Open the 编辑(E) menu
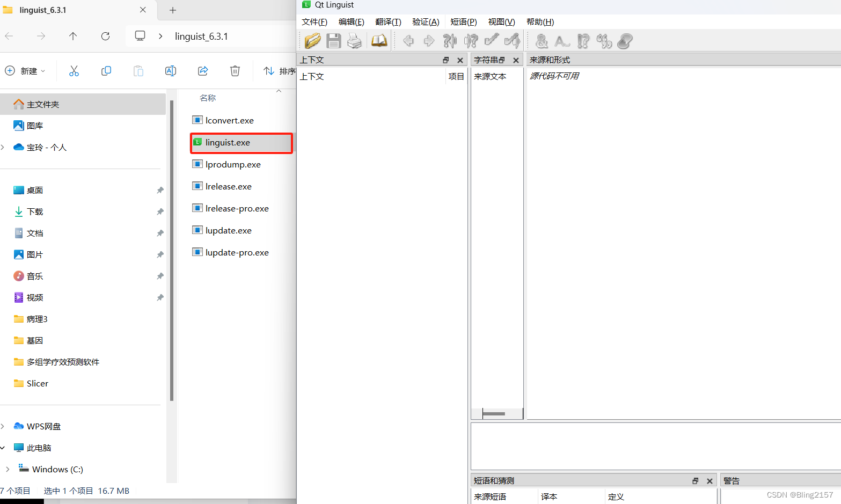This screenshot has width=841, height=504. (352, 22)
